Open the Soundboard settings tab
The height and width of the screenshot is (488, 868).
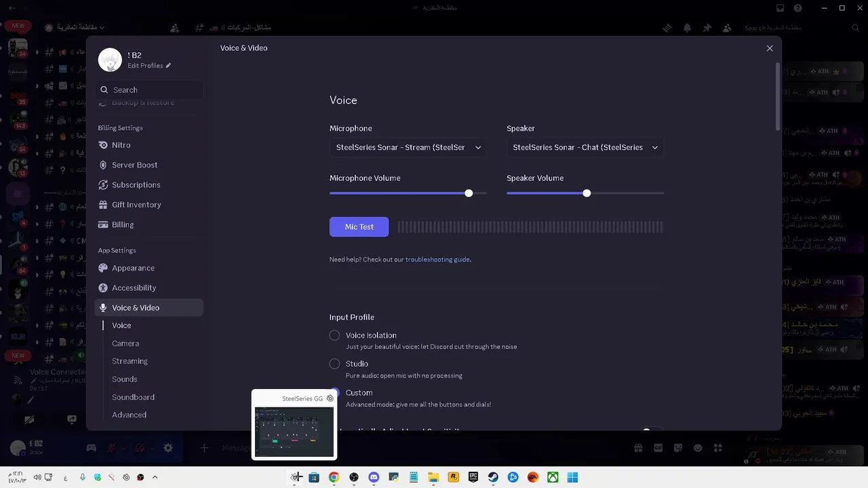133,397
